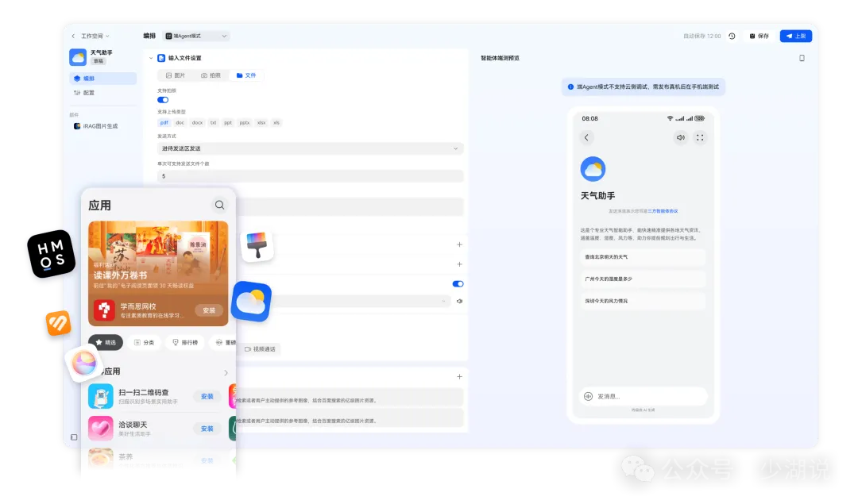Click the 洽谈聊天 app icon
Viewport: 858px width, 504px height.
101,429
